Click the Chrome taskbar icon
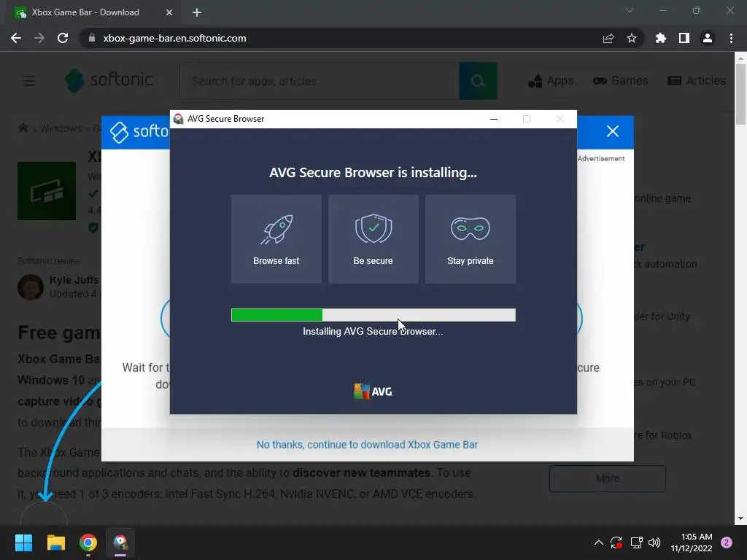Image resolution: width=747 pixels, height=560 pixels. [88, 542]
